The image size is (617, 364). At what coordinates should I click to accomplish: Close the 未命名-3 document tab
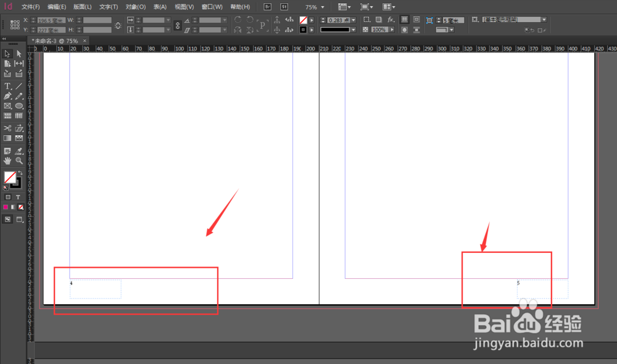85,41
